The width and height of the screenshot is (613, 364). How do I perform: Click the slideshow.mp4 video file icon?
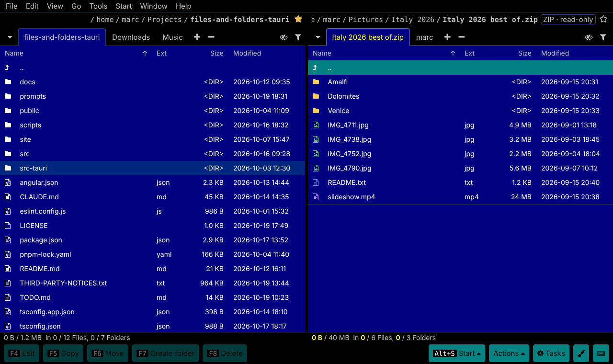coord(316,197)
